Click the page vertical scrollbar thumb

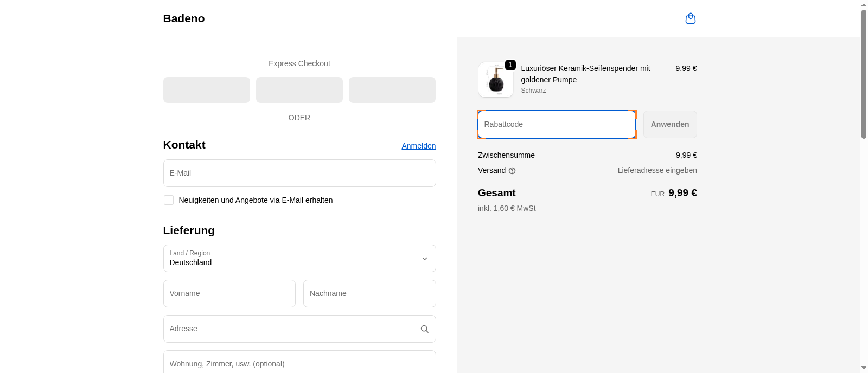[864, 73]
